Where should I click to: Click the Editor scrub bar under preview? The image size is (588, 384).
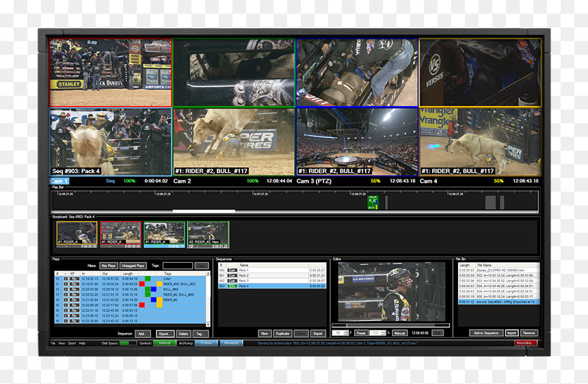click(391, 325)
